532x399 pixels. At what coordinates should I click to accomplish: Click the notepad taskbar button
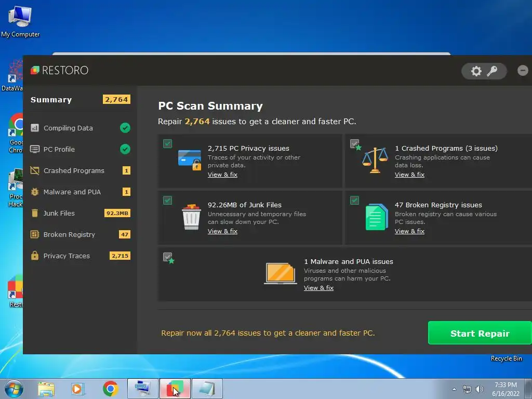[207, 389]
